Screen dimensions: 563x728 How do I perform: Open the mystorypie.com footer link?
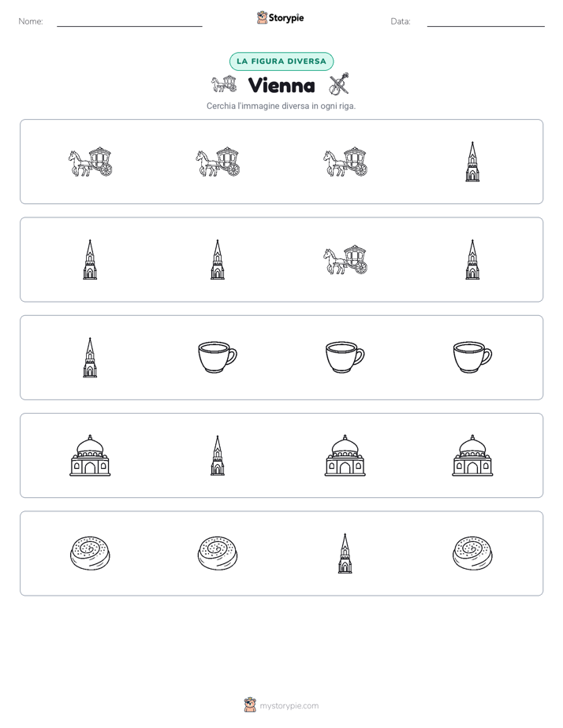click(289, 706)
